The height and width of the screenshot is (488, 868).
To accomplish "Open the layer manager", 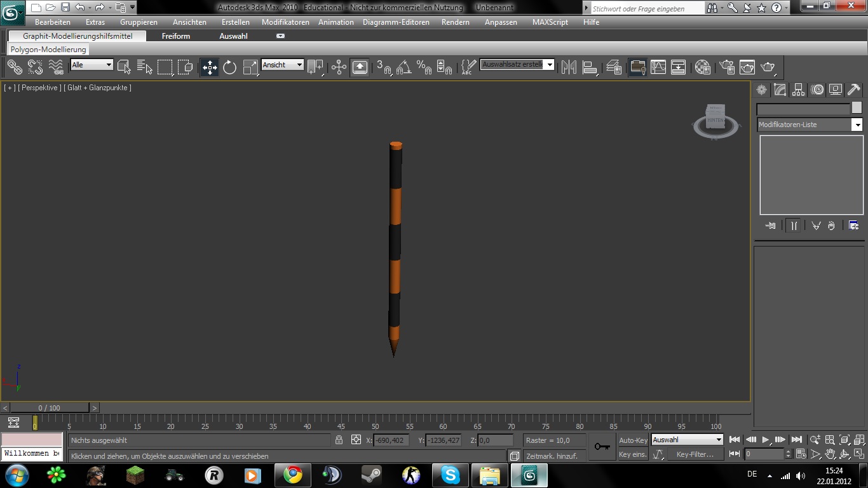I will click(x=614, y=66).
